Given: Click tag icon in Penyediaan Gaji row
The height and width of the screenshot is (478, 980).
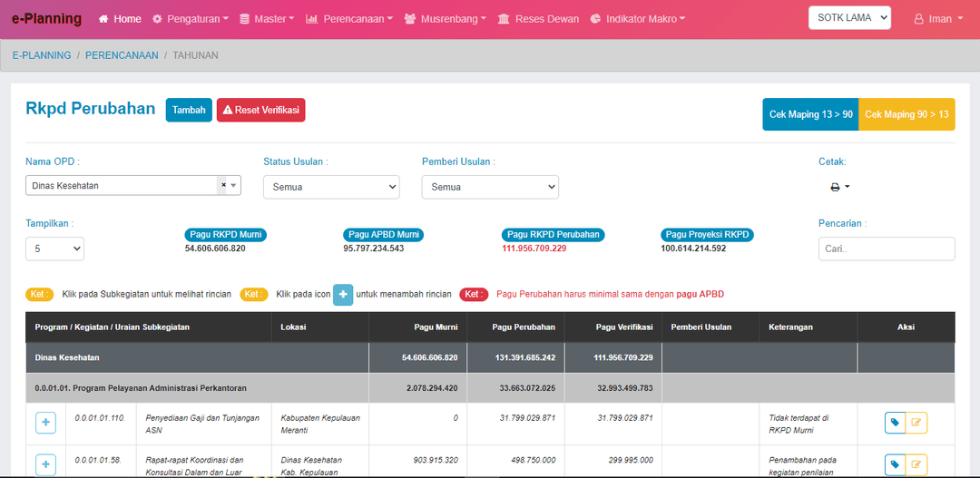Looking at the screenshot, I should click(x=895, y=423).
